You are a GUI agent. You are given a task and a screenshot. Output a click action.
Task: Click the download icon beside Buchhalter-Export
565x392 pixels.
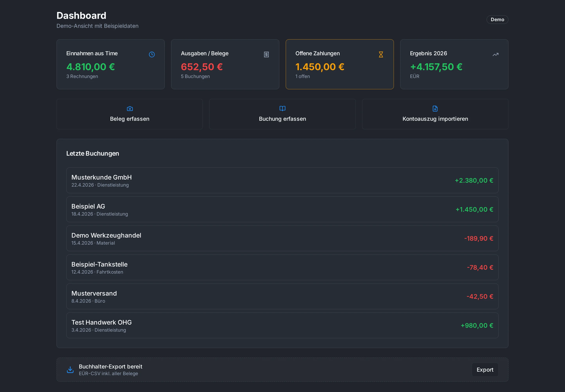[x=70, y=370]
